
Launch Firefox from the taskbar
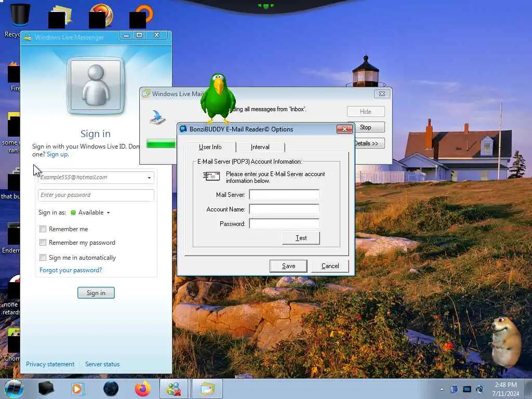(x=143, y=389)
